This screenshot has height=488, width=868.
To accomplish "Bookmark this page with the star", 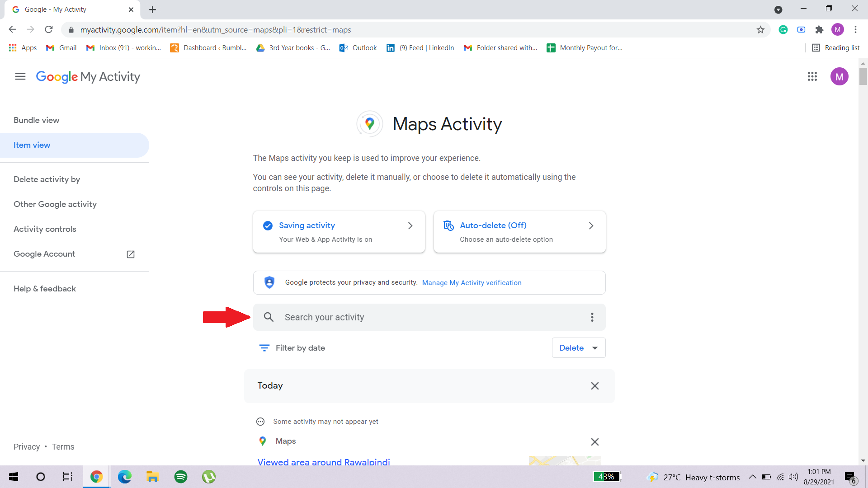I will click(760, 30).
